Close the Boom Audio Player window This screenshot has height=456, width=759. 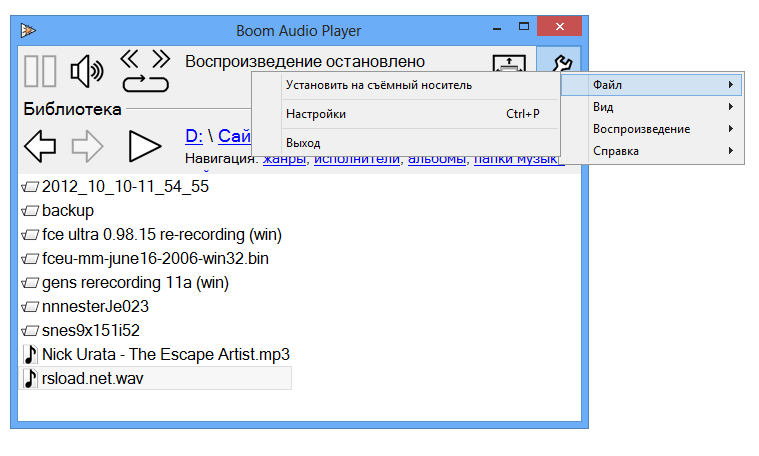(x=560, y=26)
